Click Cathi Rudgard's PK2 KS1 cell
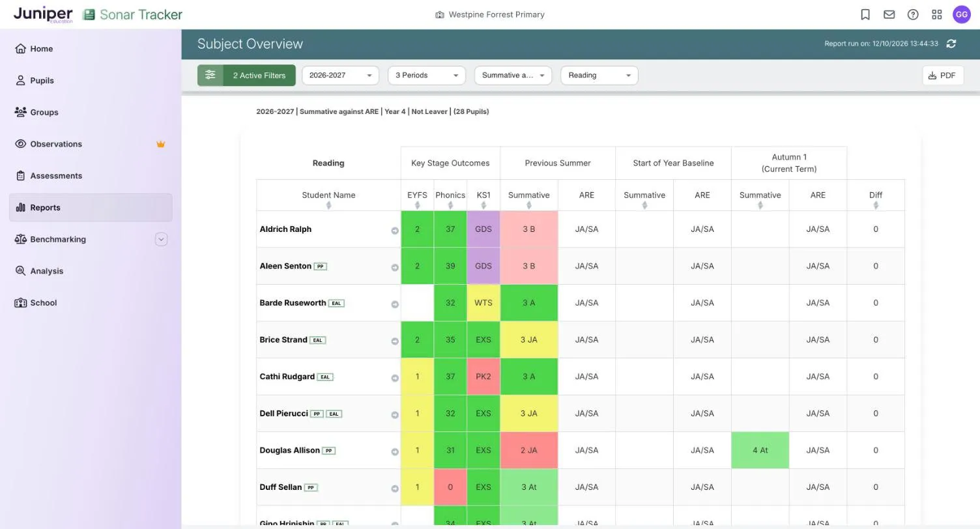The height and width of the screenshot is (529, 980). point(483,377)
